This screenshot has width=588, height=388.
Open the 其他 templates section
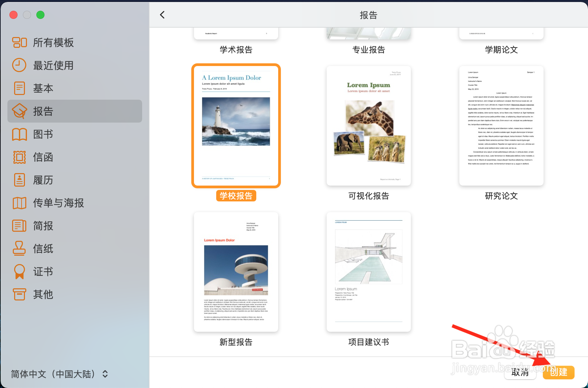click(19, 294)
